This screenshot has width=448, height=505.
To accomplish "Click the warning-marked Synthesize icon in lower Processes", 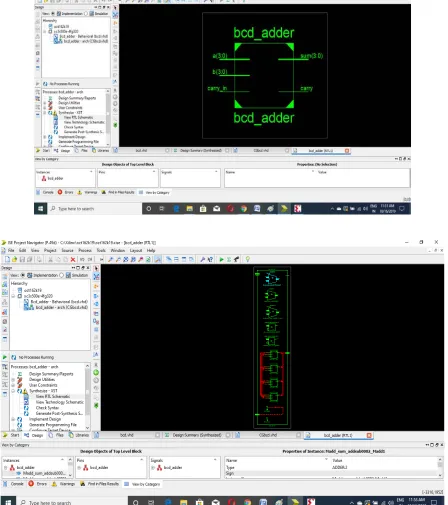I will (25, 391).
